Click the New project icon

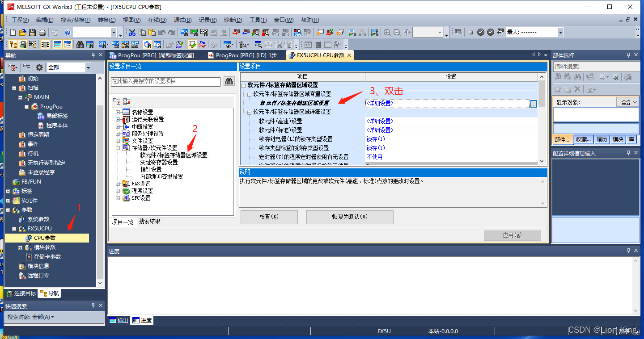13,32
